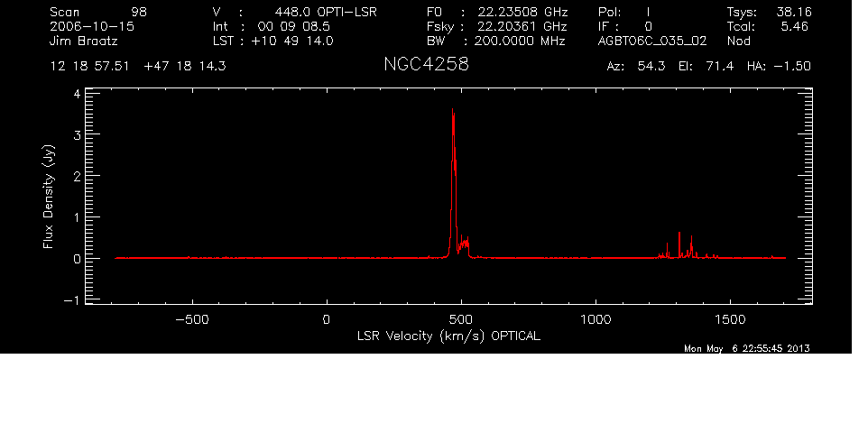The height and width of the screenshot is (442, 868).
Task: Click the x-axis tick label -500
Action: click(x=192, y=319)
